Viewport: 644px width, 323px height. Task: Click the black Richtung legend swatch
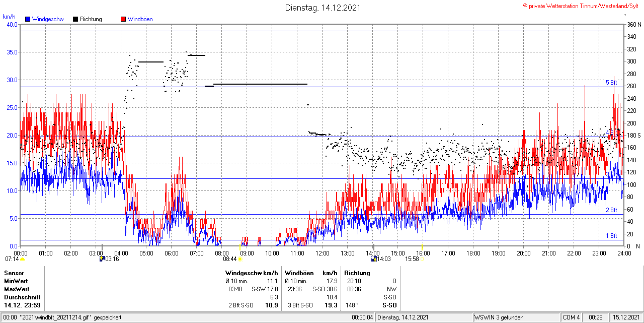pos(75,19)
